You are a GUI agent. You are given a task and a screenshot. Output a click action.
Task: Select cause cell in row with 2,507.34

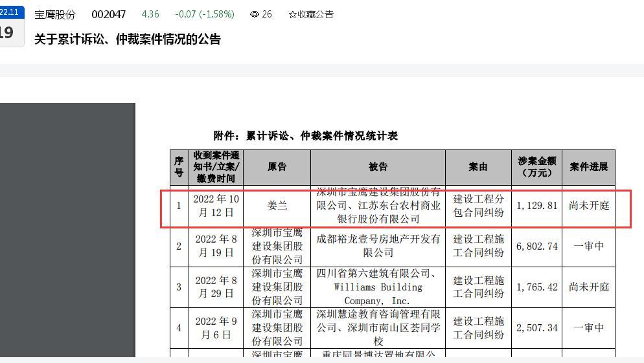479,327
